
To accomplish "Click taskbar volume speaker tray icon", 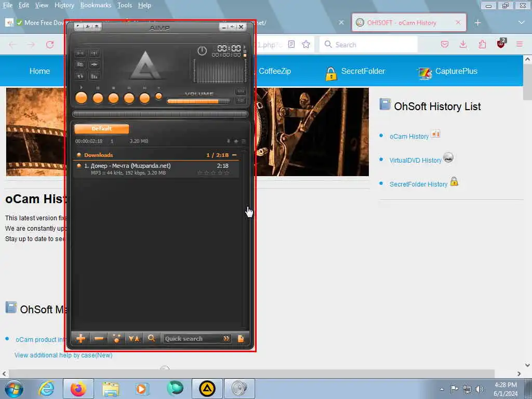I will coord(479,389).
